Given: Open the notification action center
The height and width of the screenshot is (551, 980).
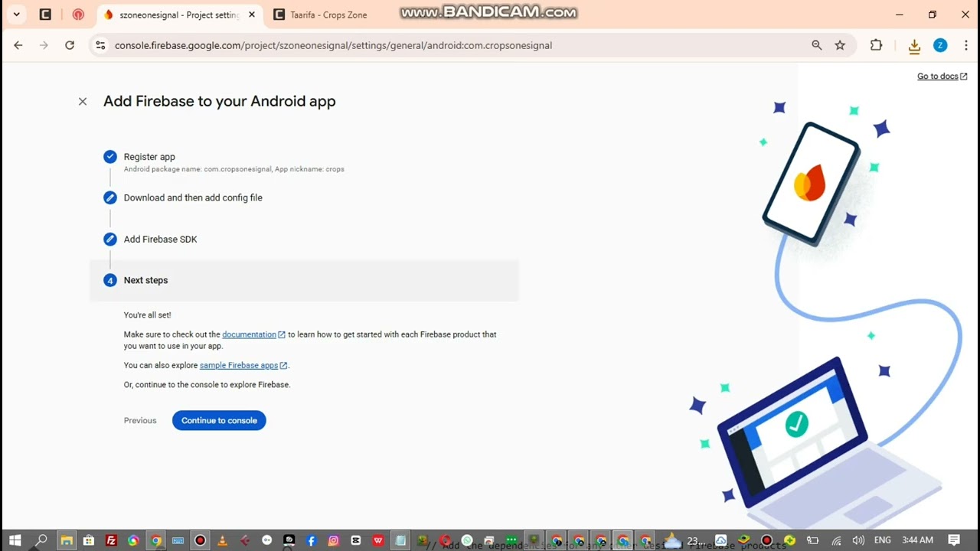Looking at the screenshot, I should pos(954,540).
